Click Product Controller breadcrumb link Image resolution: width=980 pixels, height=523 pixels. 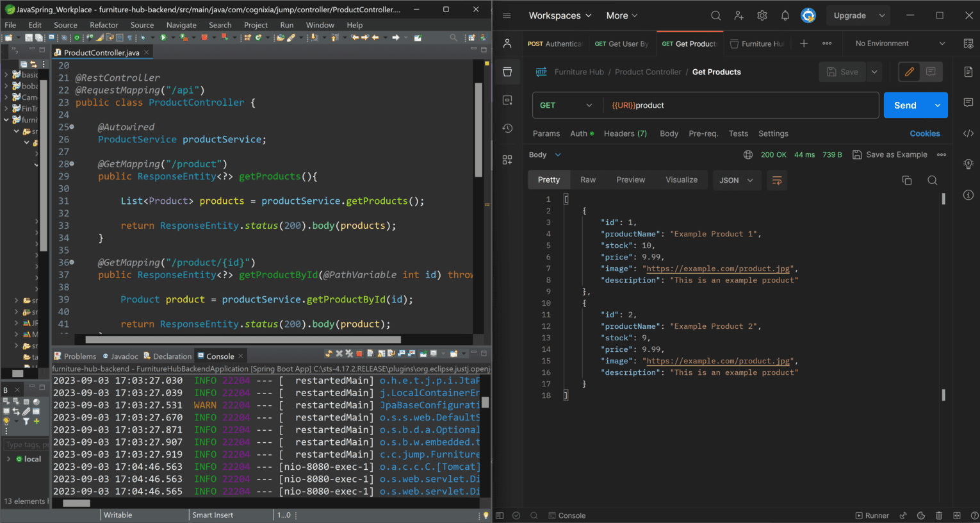coord(648,72)
